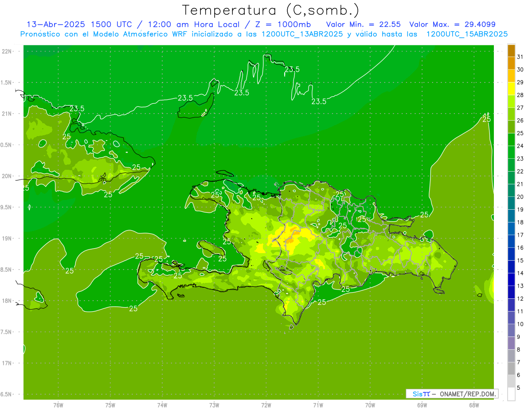Click the legend value '24'
Viewport: 532px width, 411px height.
520,146
